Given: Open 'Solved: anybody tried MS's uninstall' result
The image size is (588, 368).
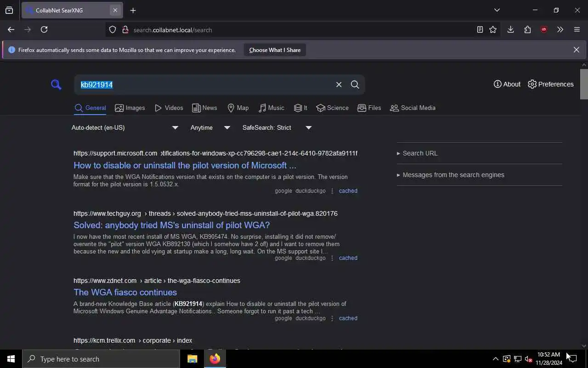Looking at the screenshot, I should point(171,225).
